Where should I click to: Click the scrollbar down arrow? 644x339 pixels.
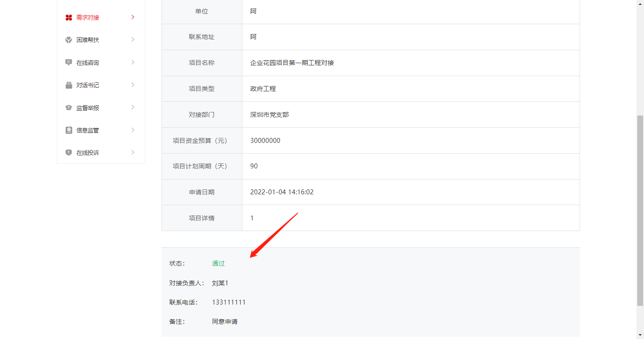tap(640, 335)
